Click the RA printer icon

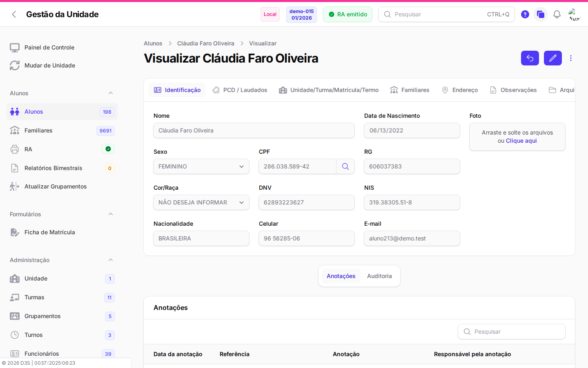[x=15, y=149]
